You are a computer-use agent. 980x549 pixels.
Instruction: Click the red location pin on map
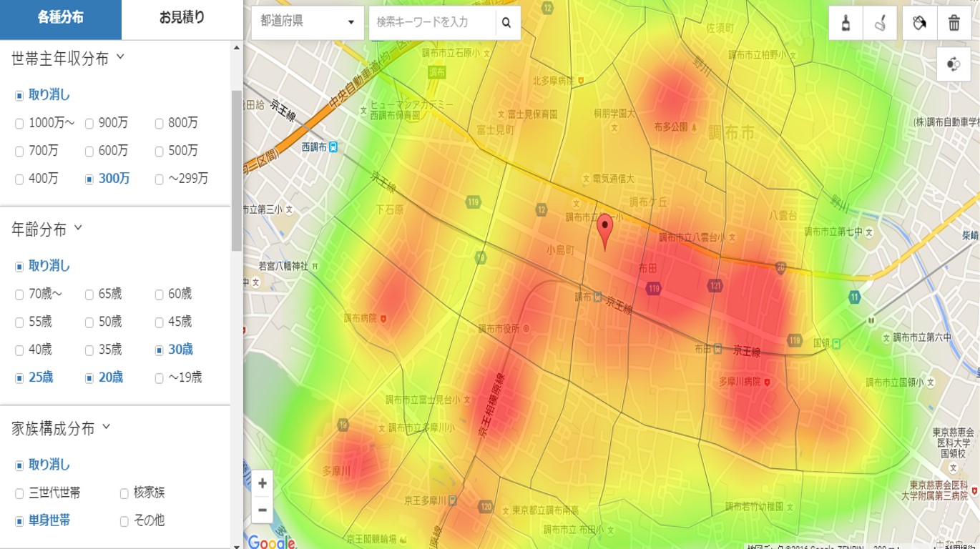[605, 232]
